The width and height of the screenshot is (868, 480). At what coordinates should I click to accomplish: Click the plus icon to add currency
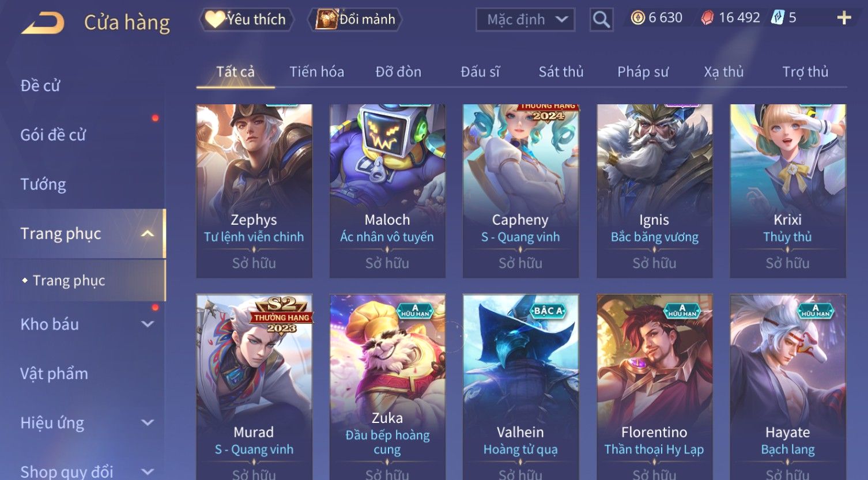[844, 18]
